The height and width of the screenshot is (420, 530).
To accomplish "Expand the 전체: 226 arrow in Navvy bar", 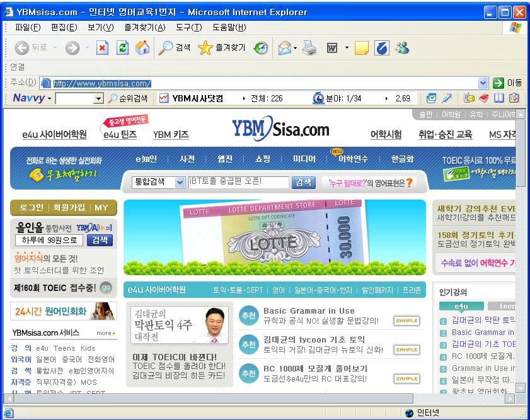I will coord(244,99).
